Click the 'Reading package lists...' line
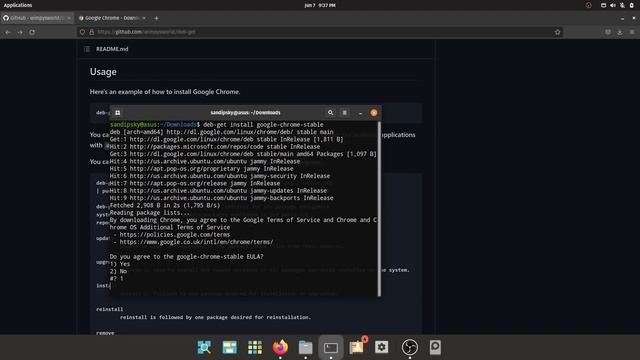Viewport: 640px width, 360px height. [150, 213]
